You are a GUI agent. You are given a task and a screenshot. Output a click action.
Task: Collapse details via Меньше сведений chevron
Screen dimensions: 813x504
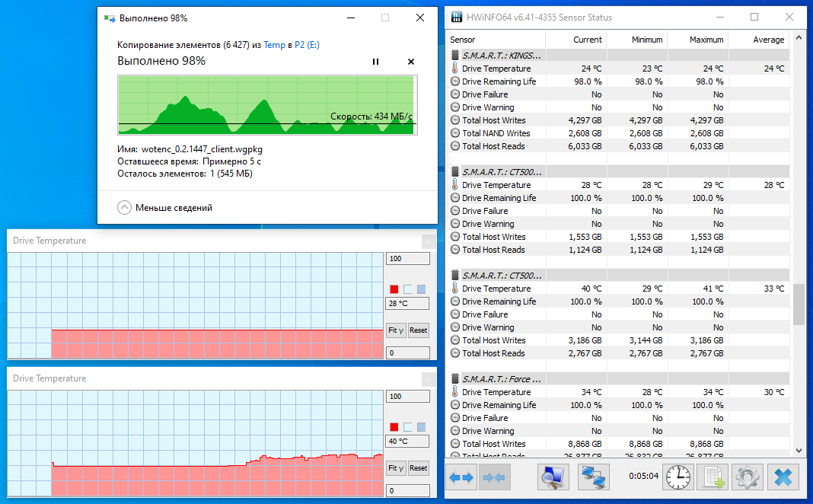124,206
